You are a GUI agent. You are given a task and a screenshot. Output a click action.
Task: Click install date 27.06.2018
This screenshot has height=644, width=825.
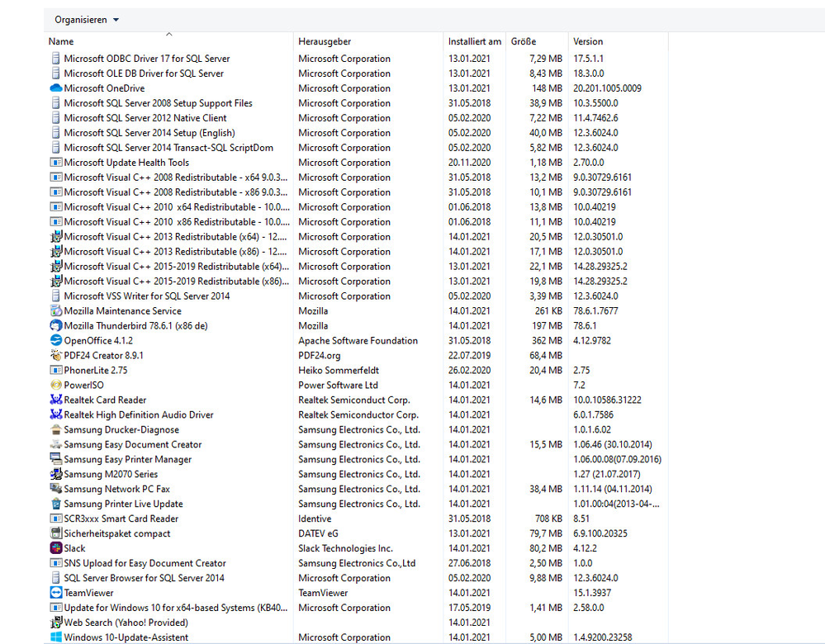tap(469, 563)
